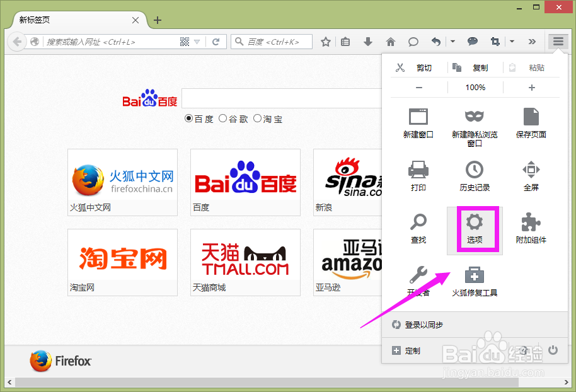The image size is (576, 392).
Task: Click 定制 at the menu bottom
Action: click(413, 351)
